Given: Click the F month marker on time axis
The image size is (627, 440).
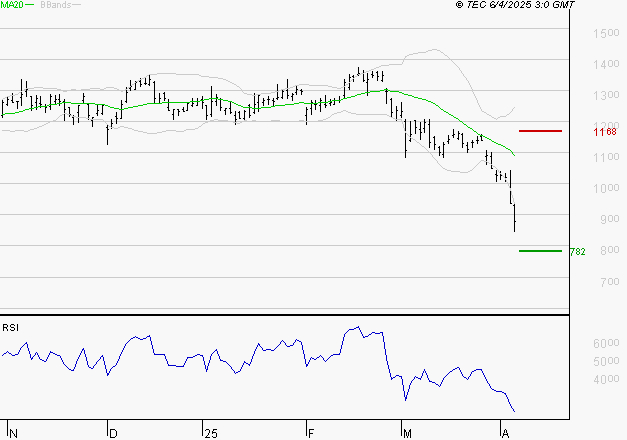Looking at the screenshot, I should [311, 434].
